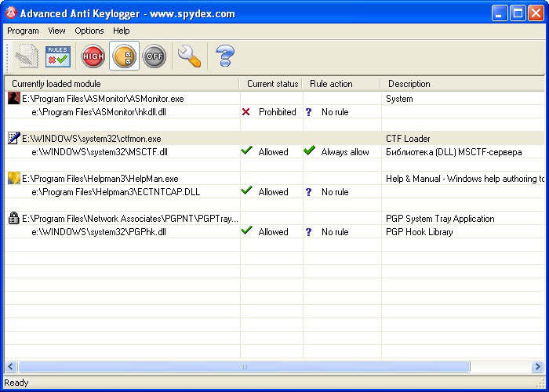
Task: Click the ASMonitor.exe program icon
Action: coord(13,98)
